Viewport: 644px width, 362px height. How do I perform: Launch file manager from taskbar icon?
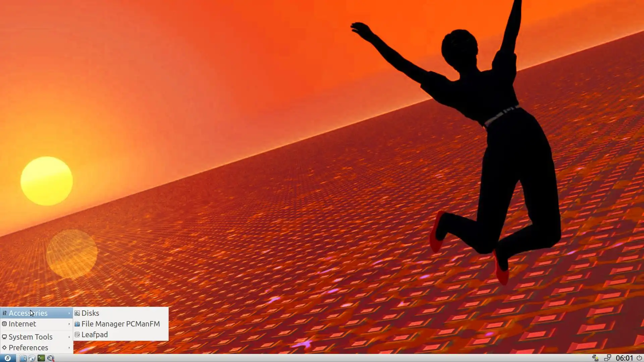[x=23, y=358]
